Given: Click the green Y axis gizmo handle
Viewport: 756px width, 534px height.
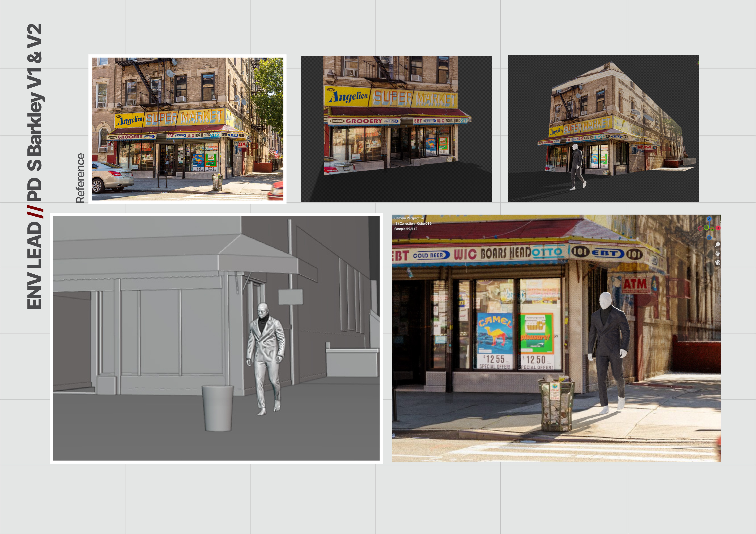Looking at the screenshot, I should tap(712, 229).
